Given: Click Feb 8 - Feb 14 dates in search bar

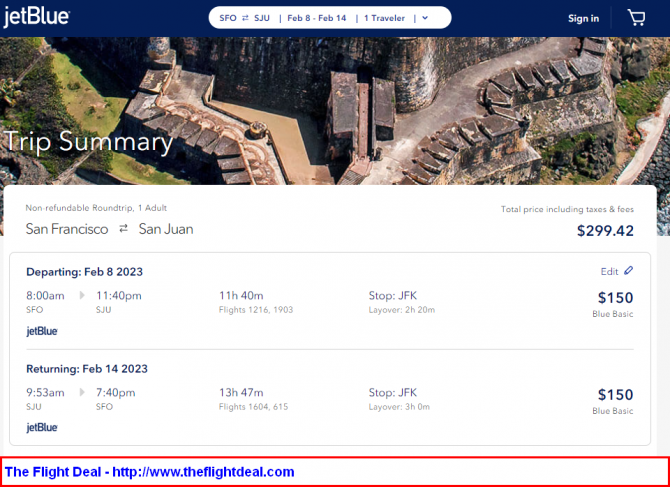Looking at the screenshot, I should [x=317, y=18].
